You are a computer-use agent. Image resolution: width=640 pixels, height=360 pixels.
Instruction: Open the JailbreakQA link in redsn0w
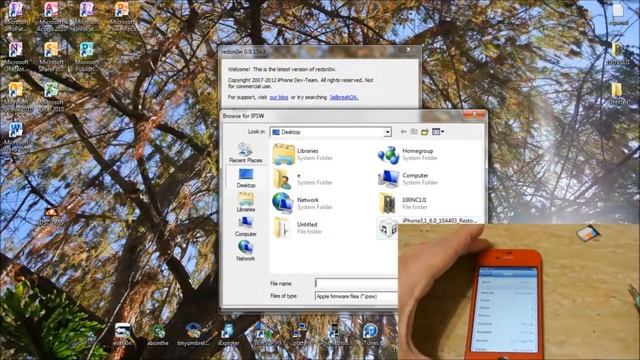[344, 97]
